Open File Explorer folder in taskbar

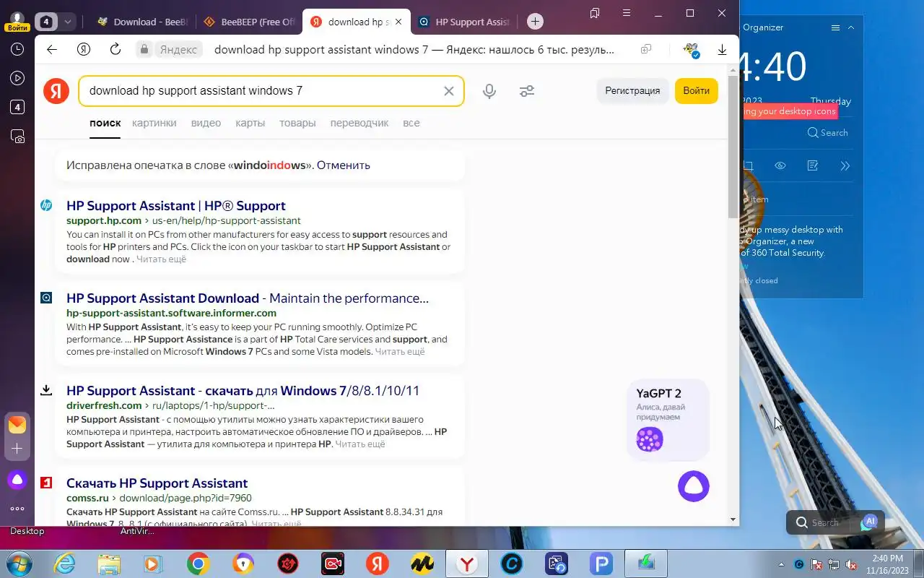109,564
